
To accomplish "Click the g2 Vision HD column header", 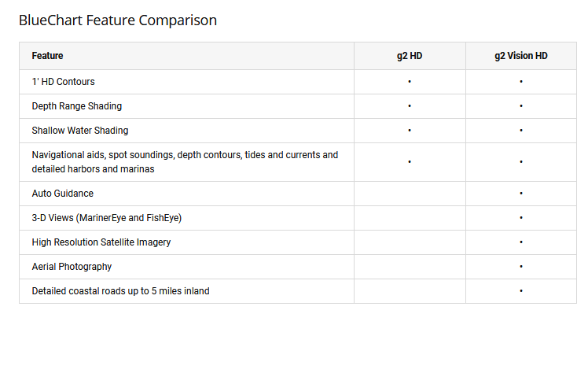I will [x=520, y=56].
